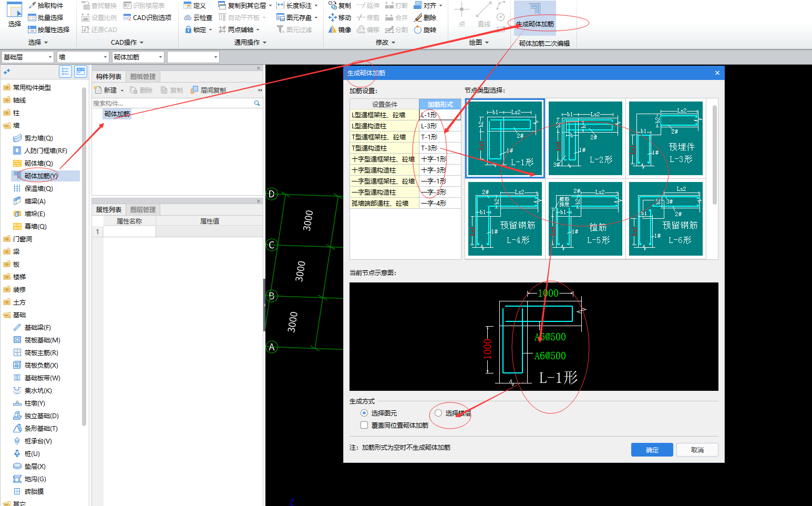Screen dimensions: 812x506
Task: Click 层间复制 in component list toolbar
Action: 209,90
